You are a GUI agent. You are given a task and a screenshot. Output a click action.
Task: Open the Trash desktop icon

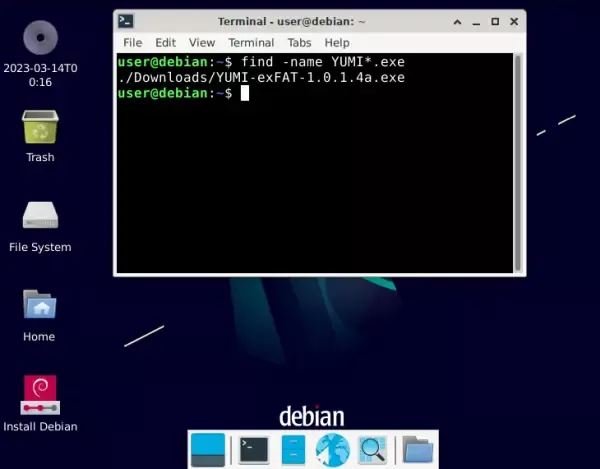pyautogui.click(x=39, y=129)
